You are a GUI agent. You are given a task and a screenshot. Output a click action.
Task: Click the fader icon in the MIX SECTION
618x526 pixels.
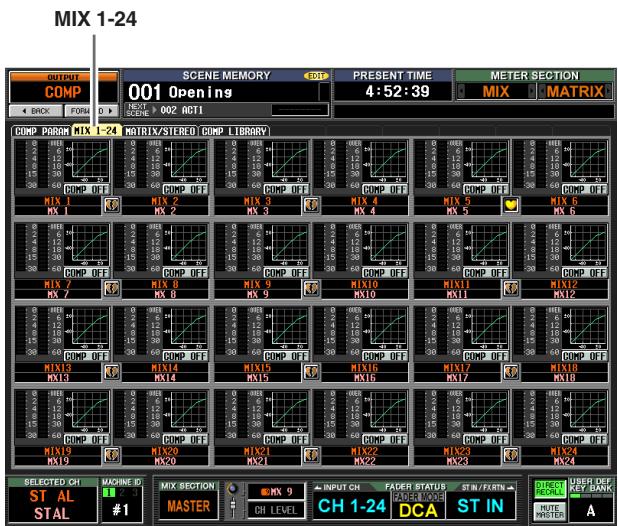233,507
